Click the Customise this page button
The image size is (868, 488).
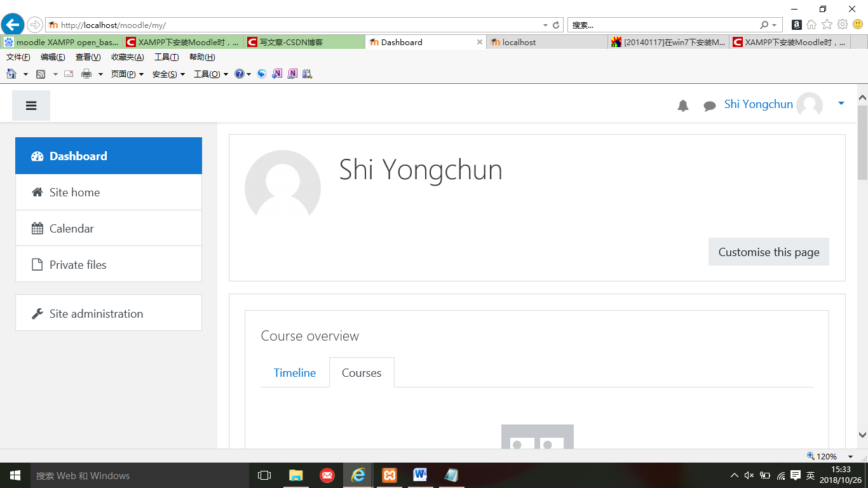(x=768, y=252)
